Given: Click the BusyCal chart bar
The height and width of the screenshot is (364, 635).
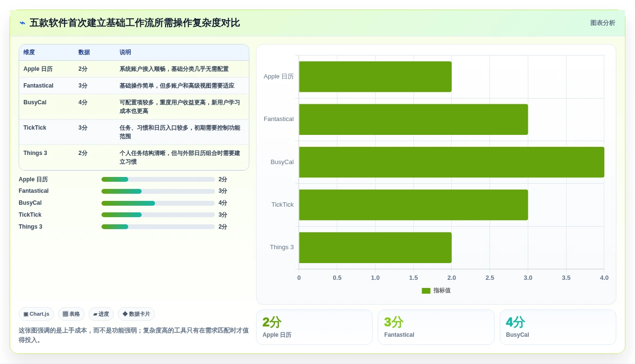Looking at the screenshot, I should [452, 162].
